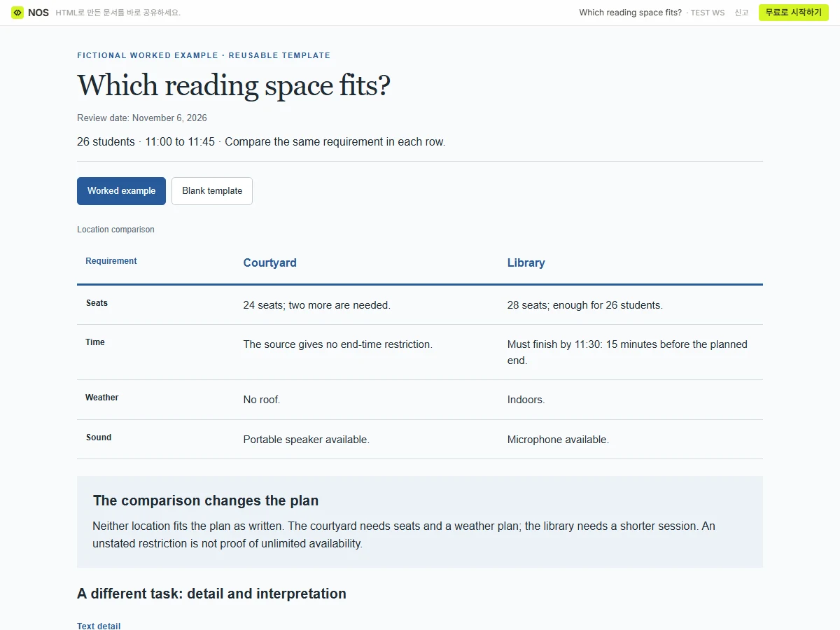Click 'A different task: detail and interpretation' heading
840x630 pixels.
[211, 594]
